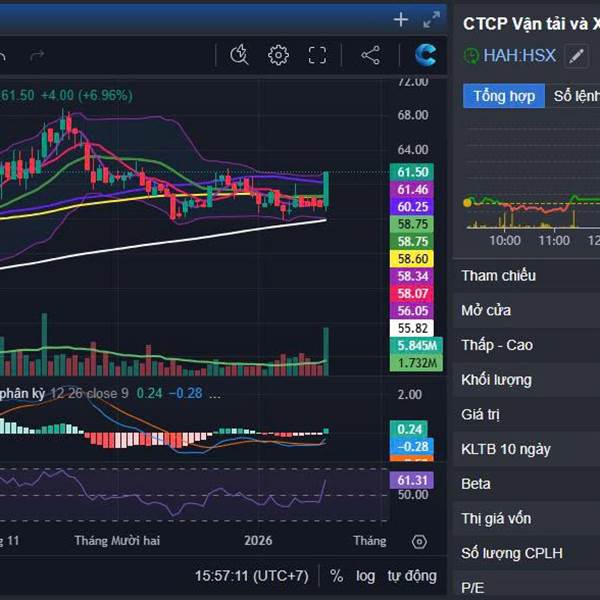Click the 5.845M volume label
This screenshot has height=600, width=600.
(416, 346)
